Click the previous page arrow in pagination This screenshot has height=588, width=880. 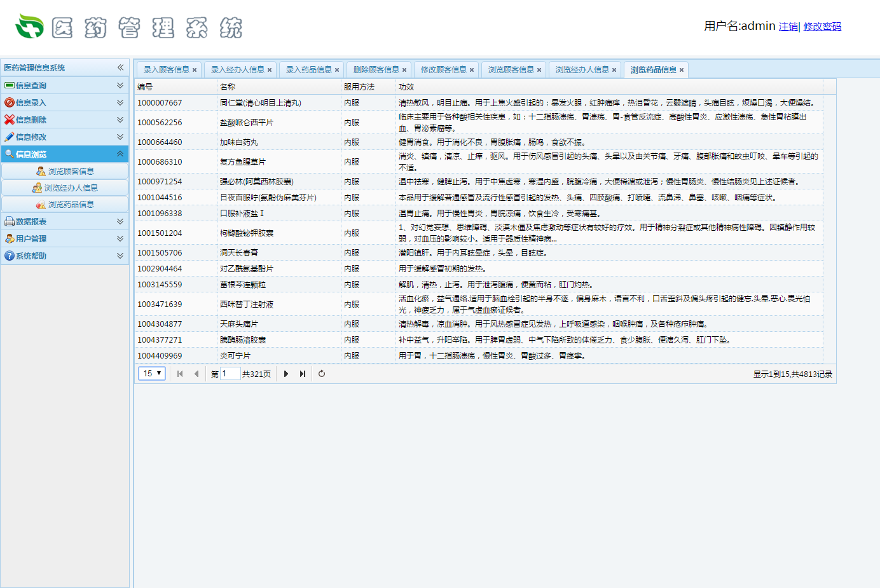point(196,374)
